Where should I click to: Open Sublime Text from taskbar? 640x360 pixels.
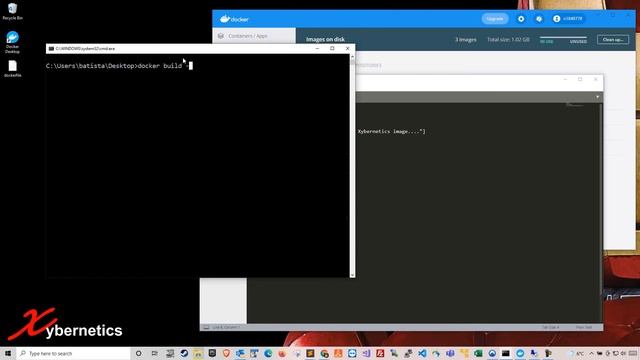point(310,353)
